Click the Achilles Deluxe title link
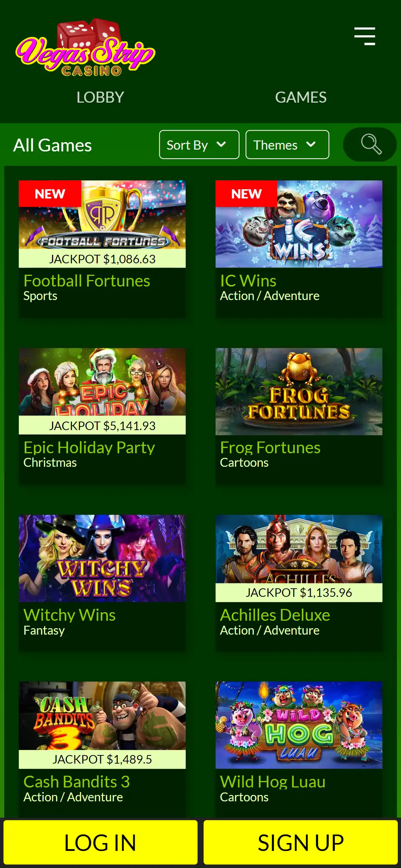The height and width of the screenshot is (868, 401). tap(275, 615)
